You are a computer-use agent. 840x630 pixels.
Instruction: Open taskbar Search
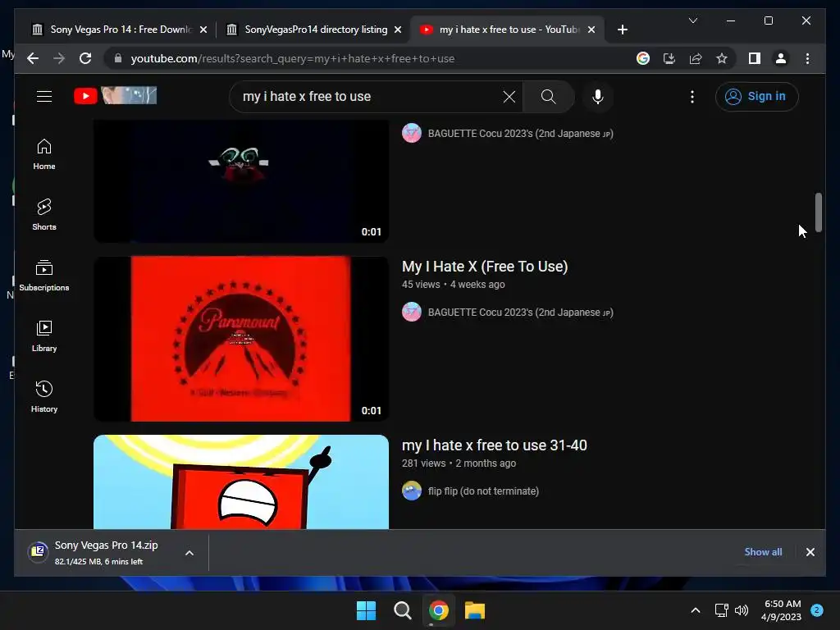pos(402,610)
